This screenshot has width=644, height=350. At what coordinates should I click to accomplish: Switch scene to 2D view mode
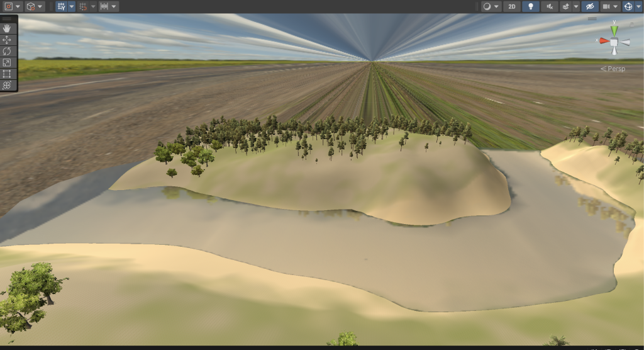(x=512, y=6)
